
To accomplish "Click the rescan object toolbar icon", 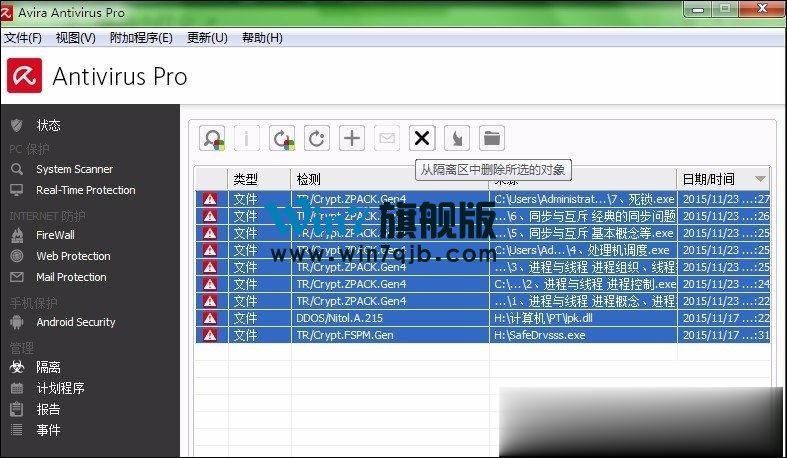I will (212, 138).
